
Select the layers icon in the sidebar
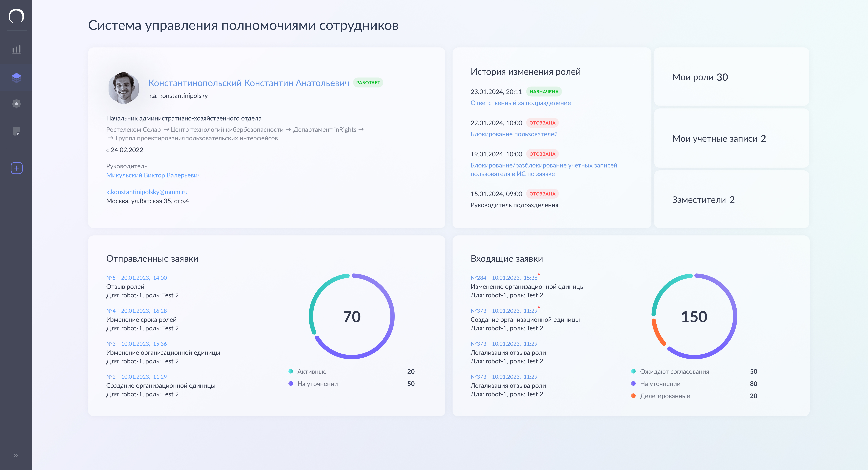(16, 77)
